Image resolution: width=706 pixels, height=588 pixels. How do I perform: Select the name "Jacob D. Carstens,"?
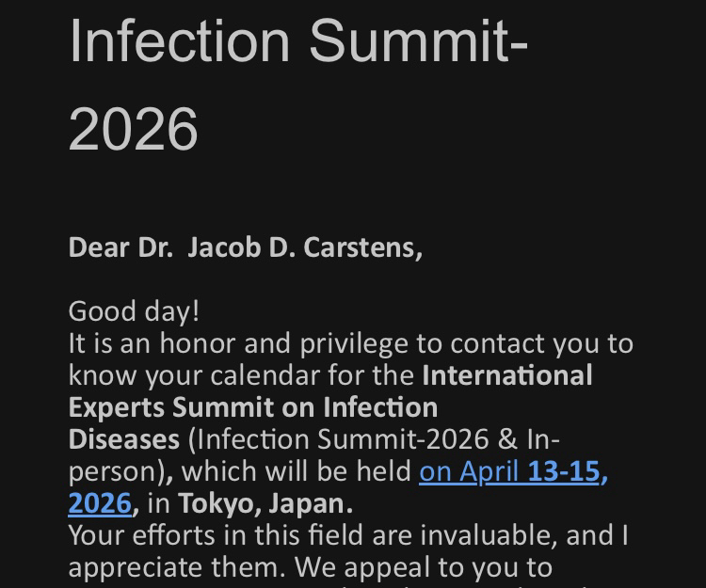pyautogui.click(x=305, y=247)
